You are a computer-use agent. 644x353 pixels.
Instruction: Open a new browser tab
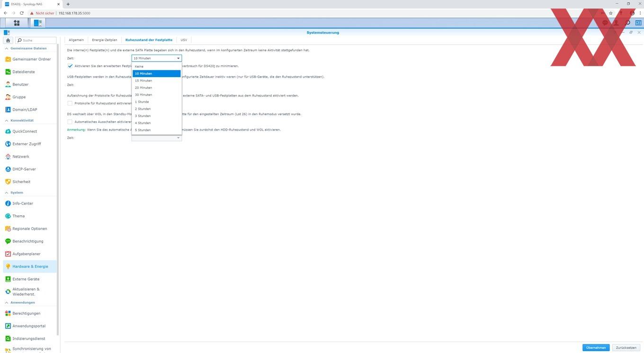[x=68, y=4]
